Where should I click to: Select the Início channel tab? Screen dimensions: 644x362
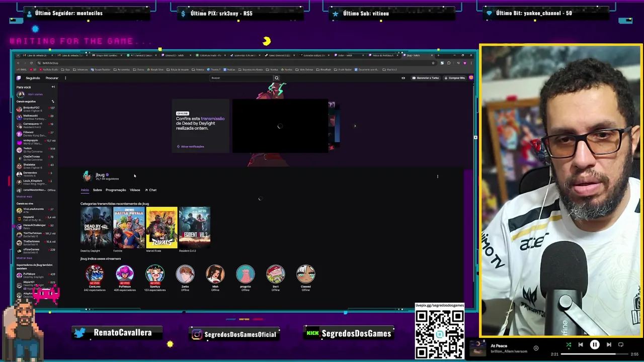(x=85, y=190)
